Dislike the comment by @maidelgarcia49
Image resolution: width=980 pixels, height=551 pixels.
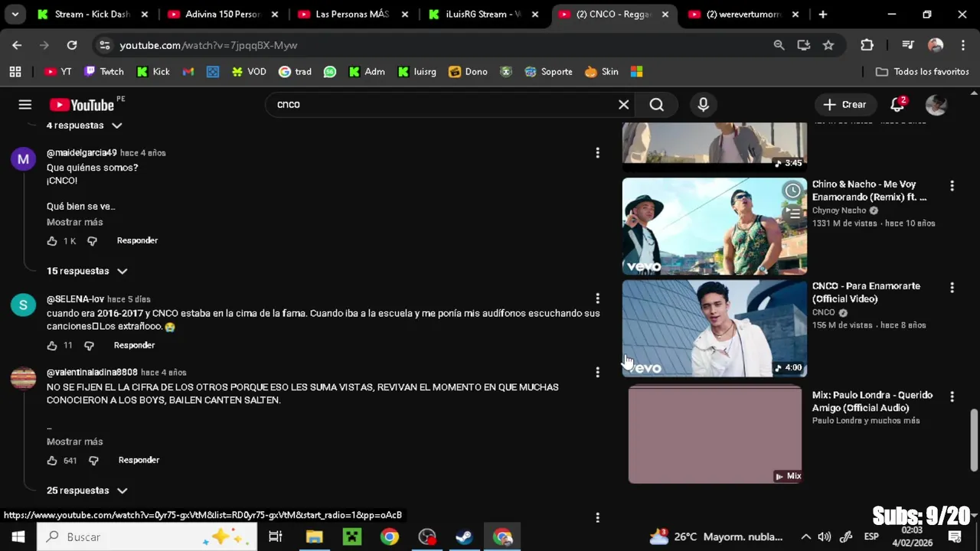[x=92, y=241]
